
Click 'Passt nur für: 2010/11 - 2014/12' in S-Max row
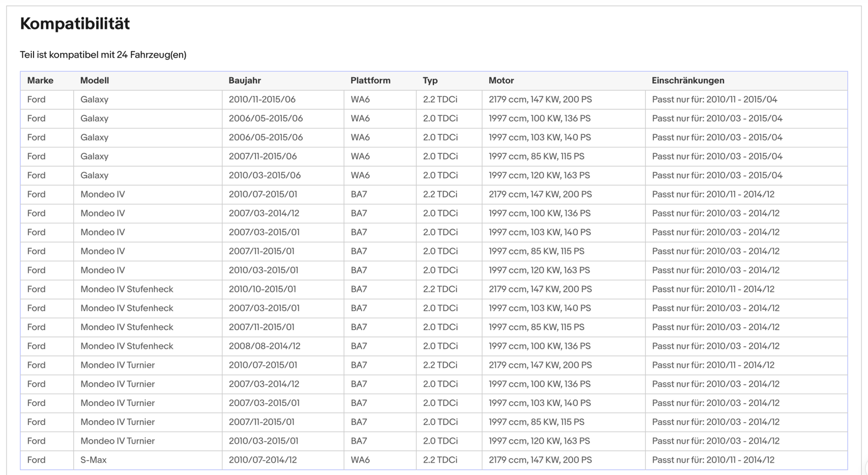(x=713, y=460)
